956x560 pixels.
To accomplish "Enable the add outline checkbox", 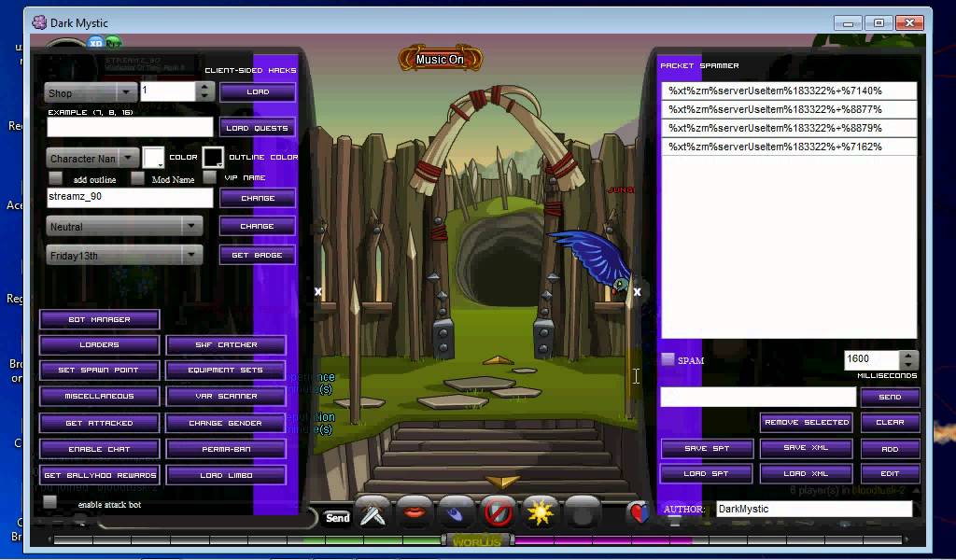I will coord(55,178).
